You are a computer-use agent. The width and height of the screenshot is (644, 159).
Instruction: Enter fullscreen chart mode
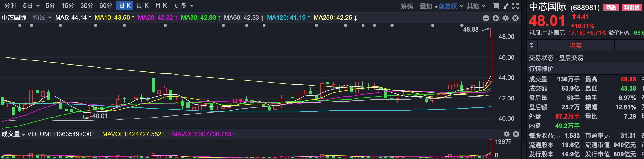coord(515,6)
